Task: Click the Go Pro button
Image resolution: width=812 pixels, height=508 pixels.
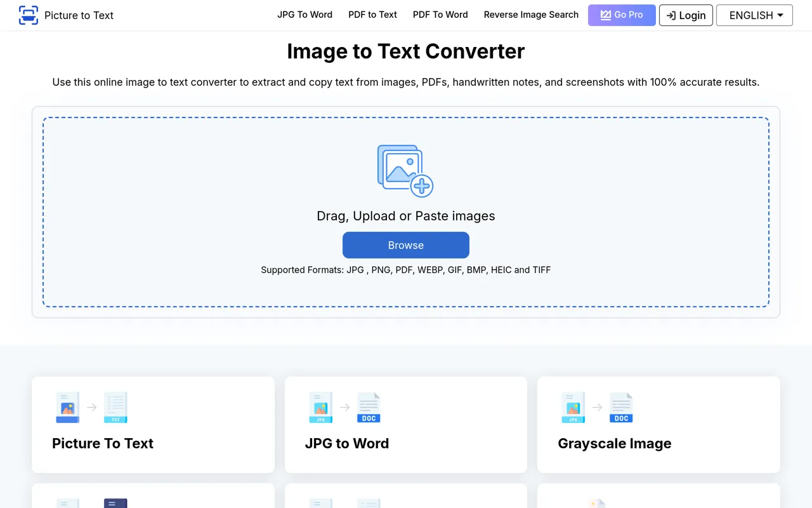Action: 622,15
